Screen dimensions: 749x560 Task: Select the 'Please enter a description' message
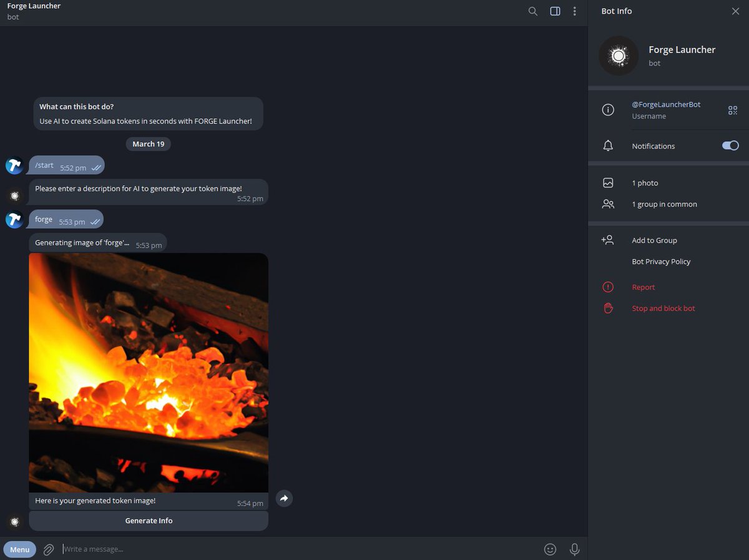149,192
